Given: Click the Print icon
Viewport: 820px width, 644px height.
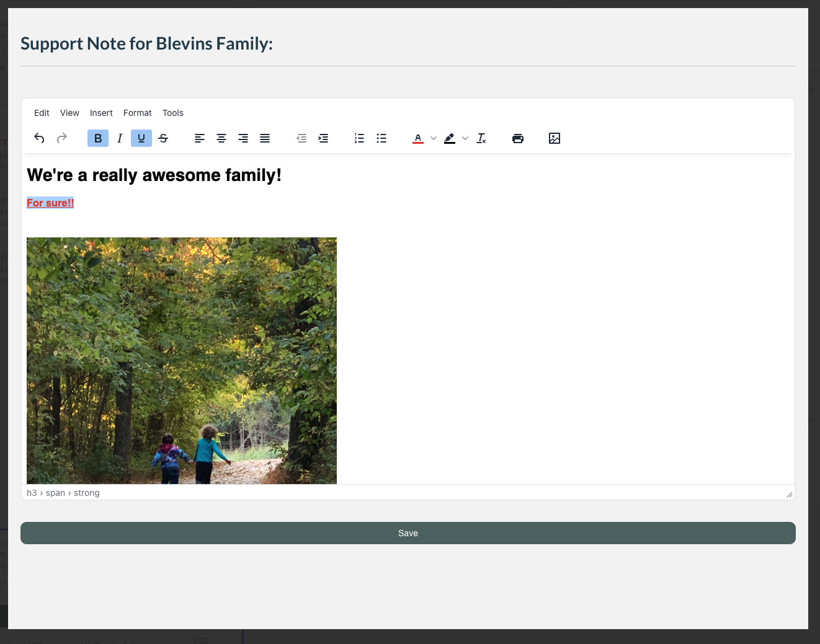Looking at the screenshot, I should [x=518, y=138].
